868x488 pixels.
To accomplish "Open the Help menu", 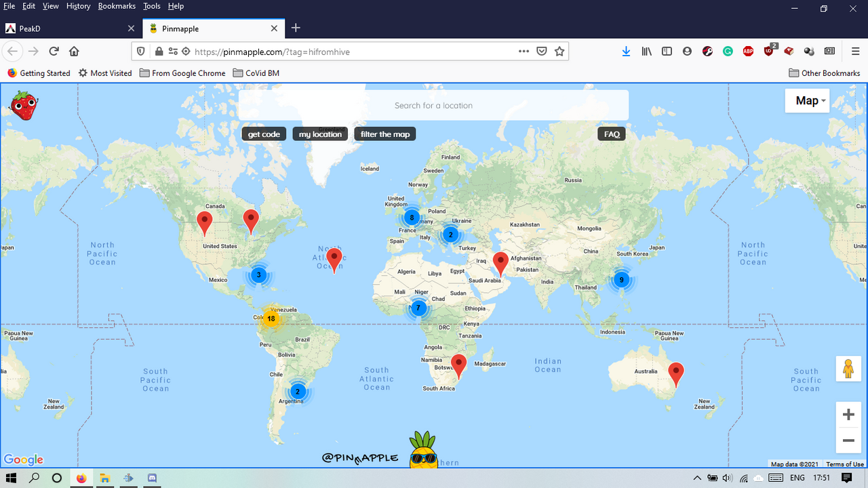I will coord(176,6).
